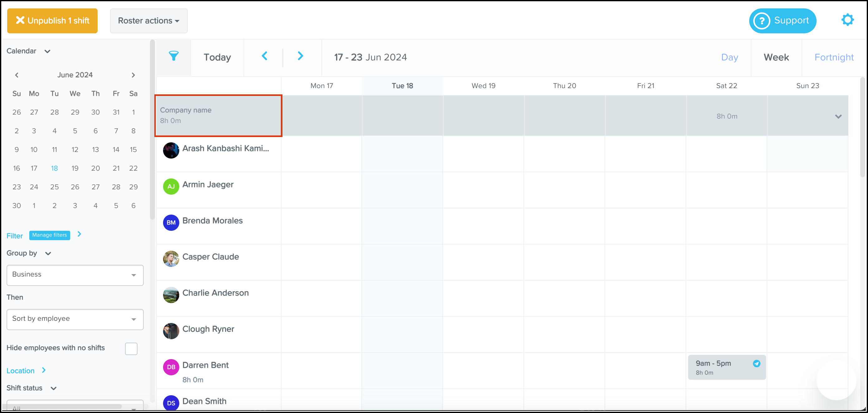
Task: Click the roster filter funnel icon
Action: click(174, 56)
